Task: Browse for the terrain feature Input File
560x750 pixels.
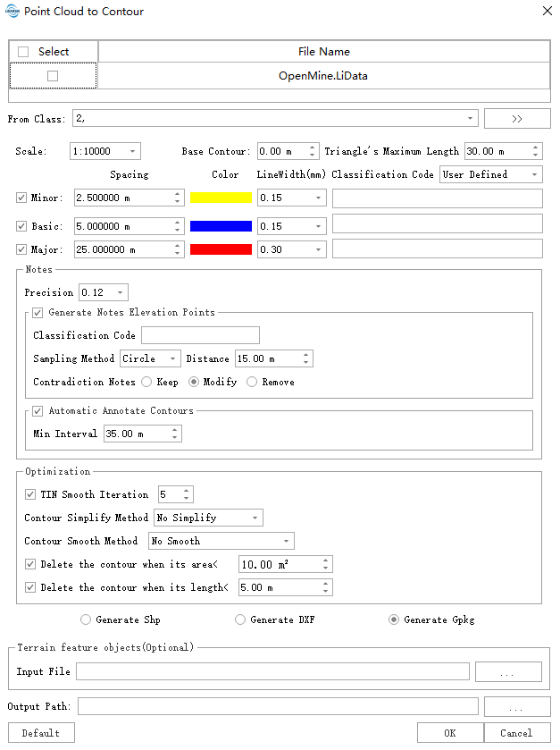Action: 508,671
